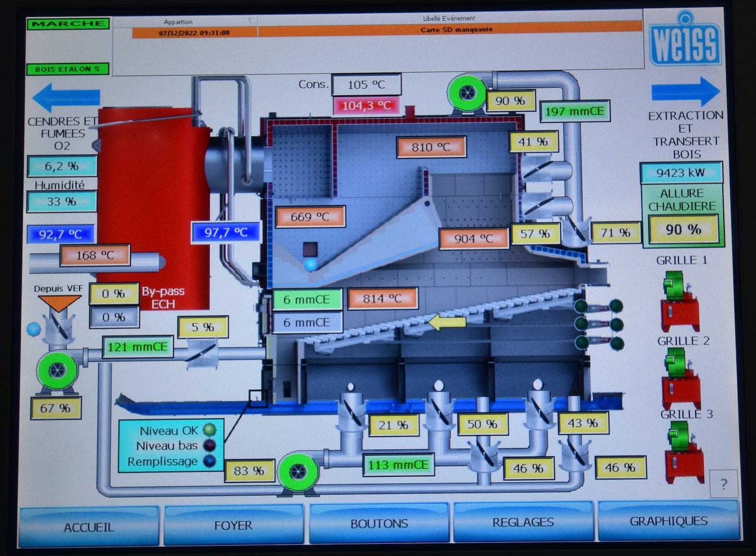Switch to the GRAPHIQUES tab
Image resolution: width=756 pixels, height=556 pixels.
(668, 522)
